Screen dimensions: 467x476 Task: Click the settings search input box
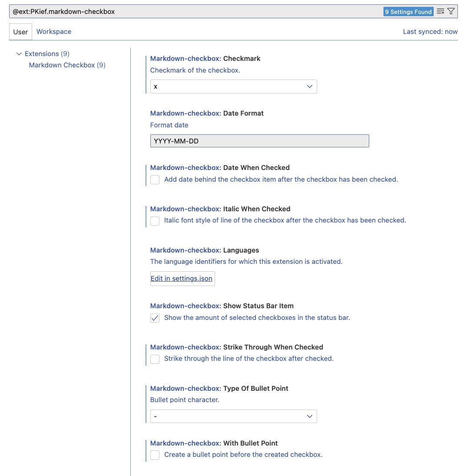tap(195, 12)
